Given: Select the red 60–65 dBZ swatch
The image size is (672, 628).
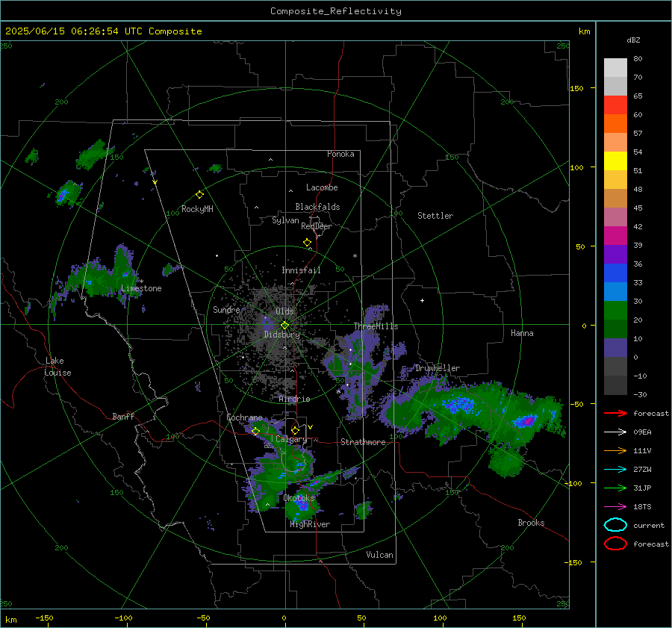Looking at the screenshot, I should 615,105.
